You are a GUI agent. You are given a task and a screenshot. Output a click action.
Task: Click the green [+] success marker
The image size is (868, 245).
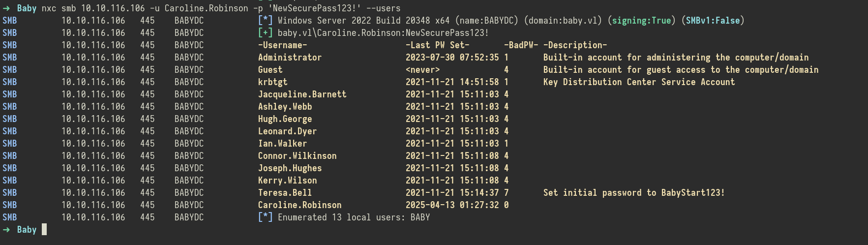coord(265,33)
